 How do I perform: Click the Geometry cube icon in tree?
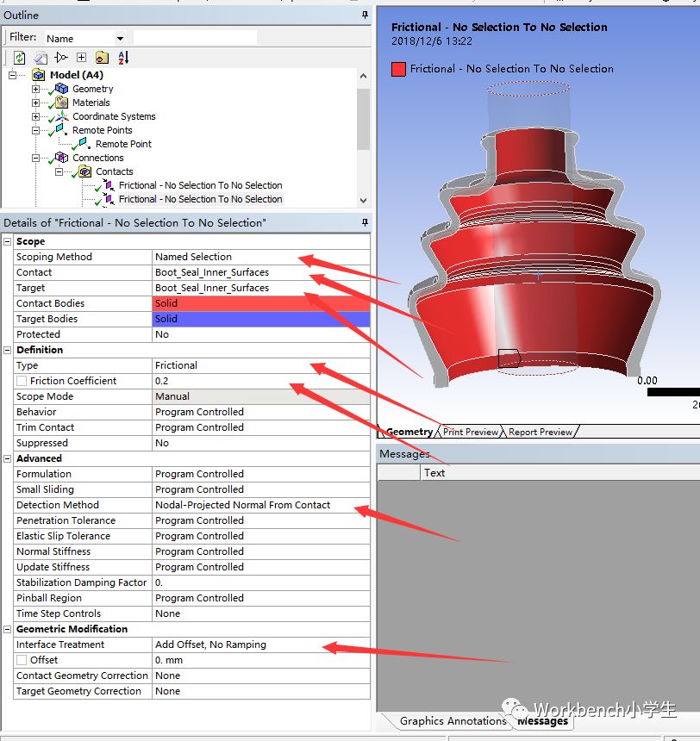[x=61, y=89]
